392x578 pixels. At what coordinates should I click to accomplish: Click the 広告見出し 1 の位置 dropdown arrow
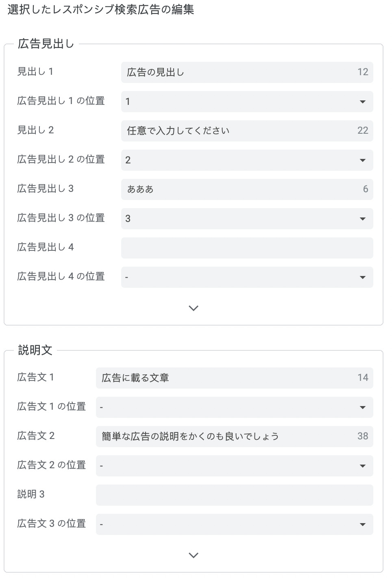(363, 102)
